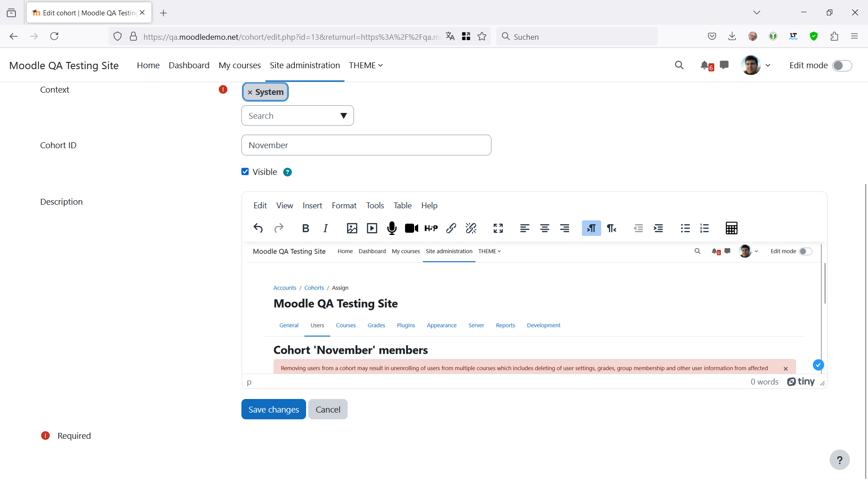The image size is (868, 488).
Task: Open the equation editor grid icon
Action: (x=731, y=228)
